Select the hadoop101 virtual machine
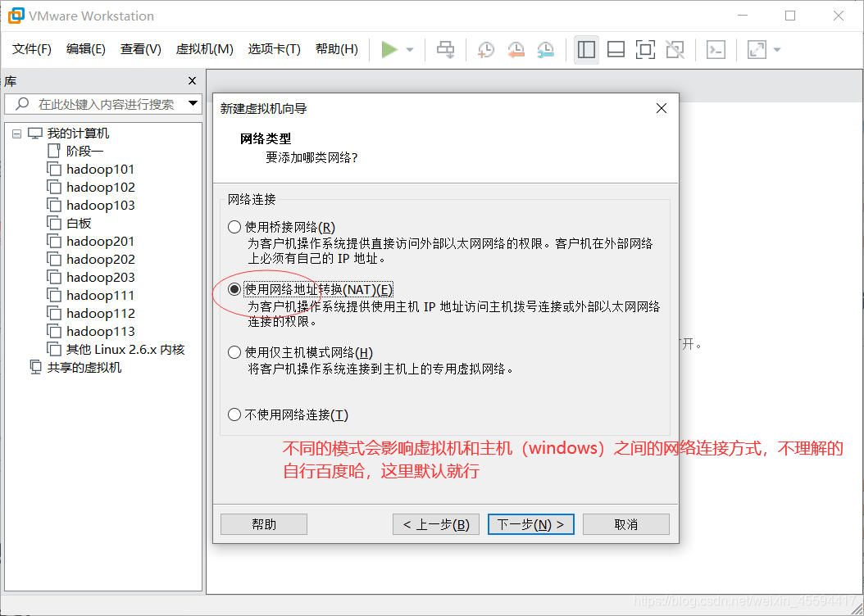Viewport: 864px width, 616px height. 100,169
